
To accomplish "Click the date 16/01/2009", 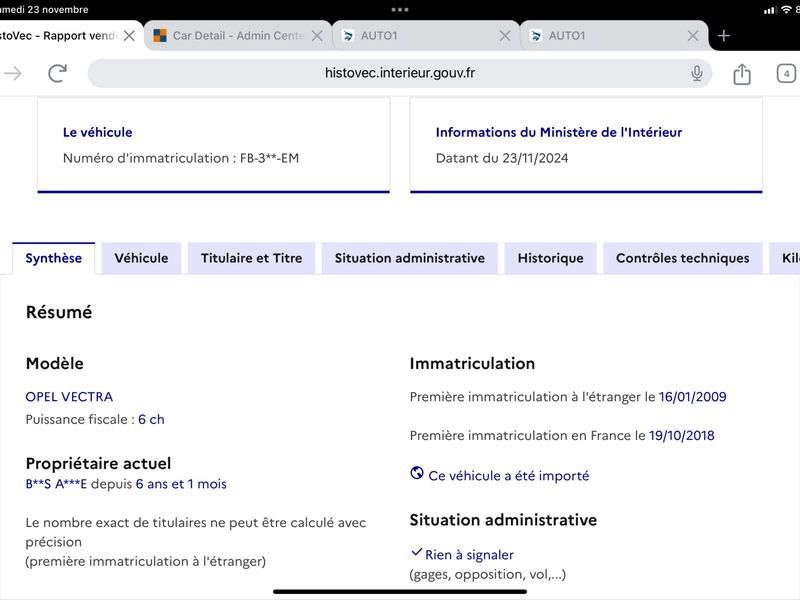I will 692,396.
